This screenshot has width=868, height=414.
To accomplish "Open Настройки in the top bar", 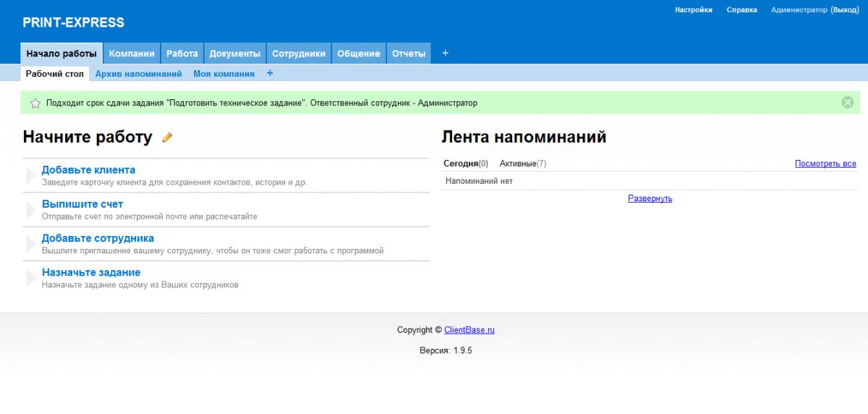I will (x=693, y=10).
